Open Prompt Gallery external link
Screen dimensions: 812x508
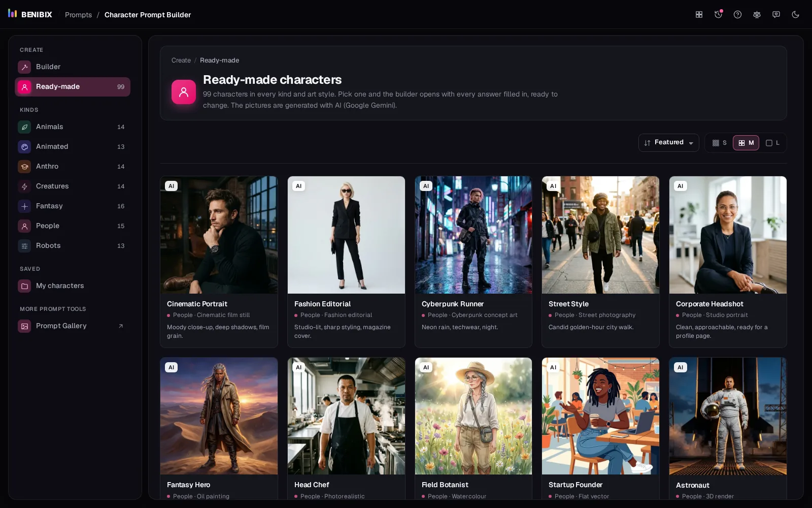pyautogui.click(x=73, y=326)
